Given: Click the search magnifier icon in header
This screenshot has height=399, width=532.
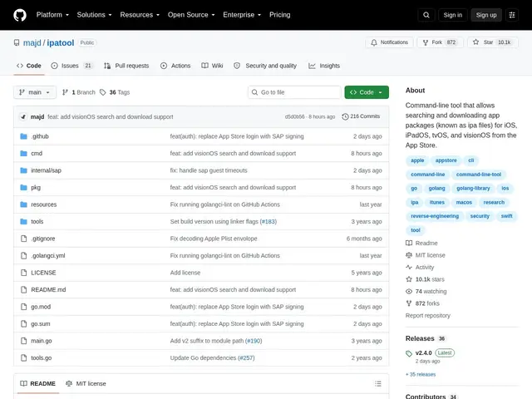Looking at the screenshot, I should 426,15.
